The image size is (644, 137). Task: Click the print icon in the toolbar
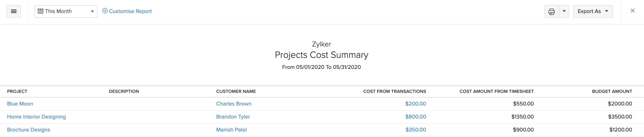551,11
